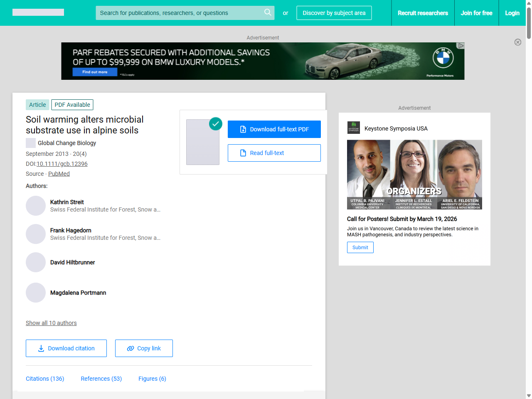Click the BMW logo in banner

click(x=443, y=58)
